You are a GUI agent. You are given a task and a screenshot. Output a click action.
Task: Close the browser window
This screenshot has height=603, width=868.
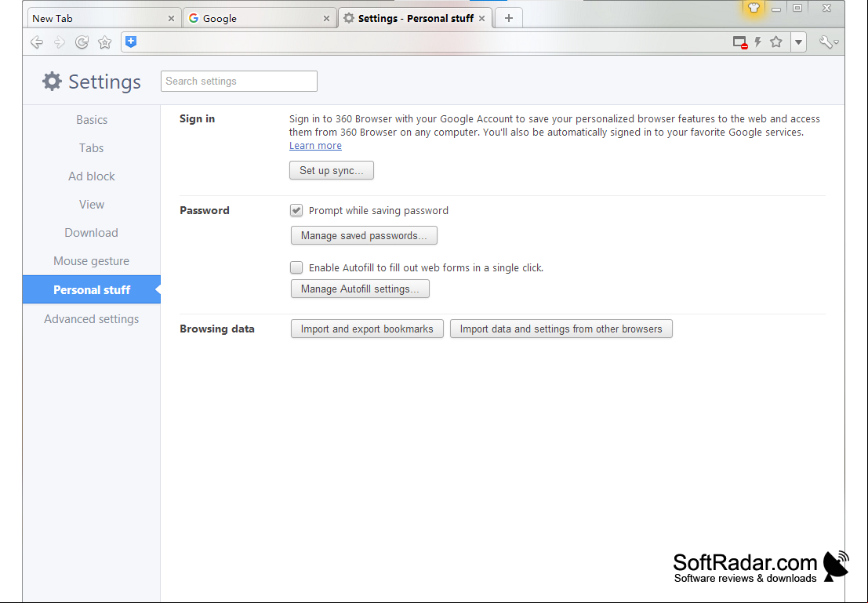826,8
